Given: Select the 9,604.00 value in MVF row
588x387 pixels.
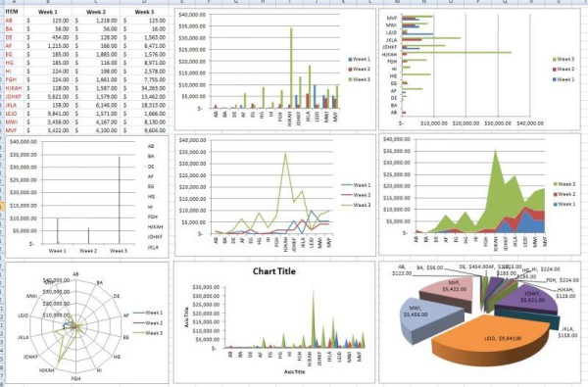Looking at the screenshot, I should (155, 130).
